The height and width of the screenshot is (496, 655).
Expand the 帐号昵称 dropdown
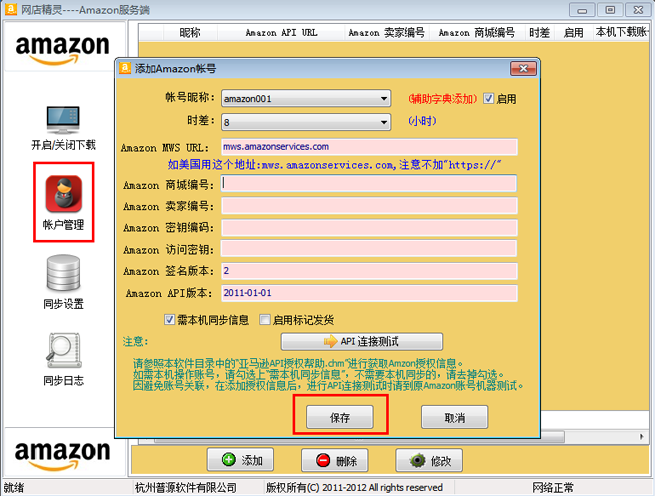[x=383, y=99]
